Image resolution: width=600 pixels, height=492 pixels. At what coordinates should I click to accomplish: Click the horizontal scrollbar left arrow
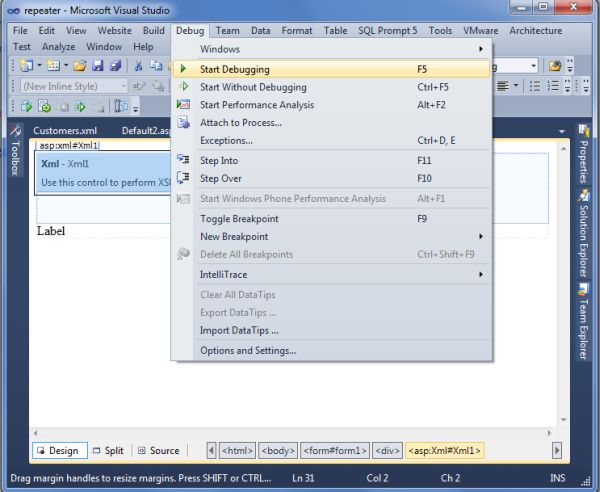click(x=35, y=433)
